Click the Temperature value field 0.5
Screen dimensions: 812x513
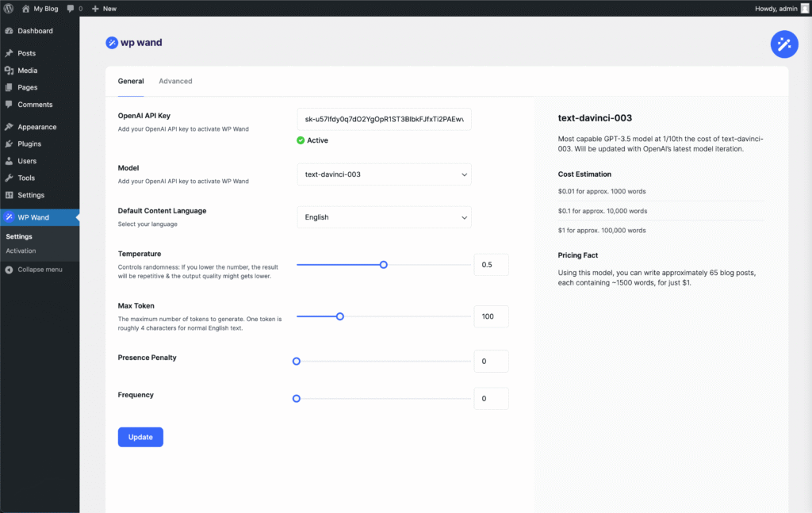(491, 265)
